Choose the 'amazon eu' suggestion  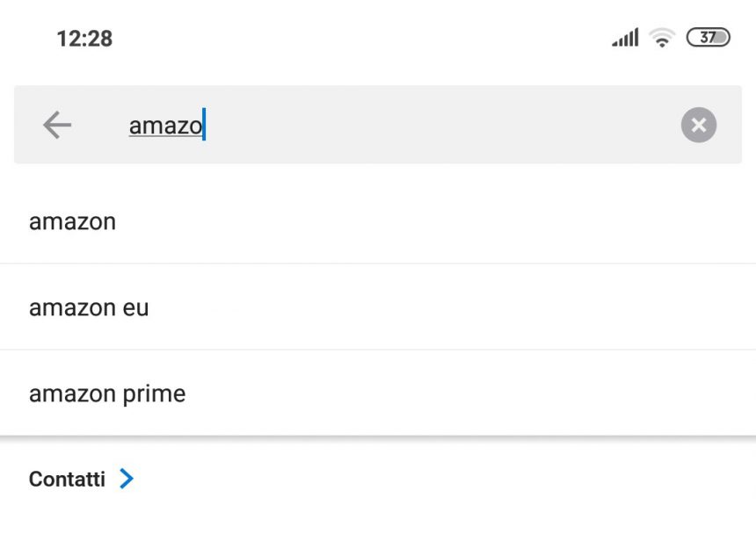[378, 307]
